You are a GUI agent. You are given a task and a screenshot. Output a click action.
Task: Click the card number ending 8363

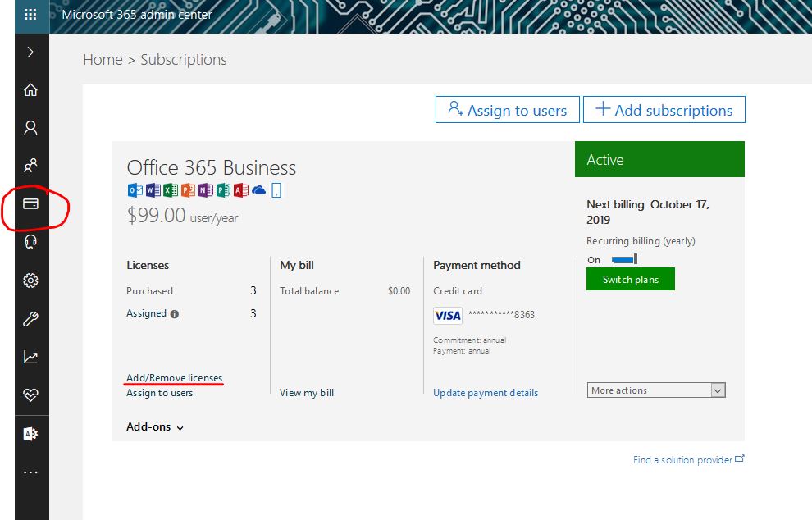coord(501,314)
